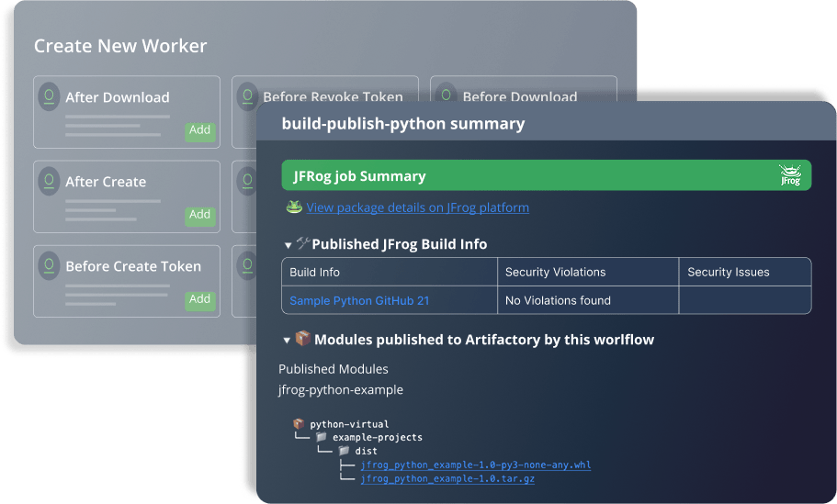The height and width of the screenshot is (504, 837).
Task: Open jfrog_python_example-1.0-py3-none-any.whl file link
Action: [x=476, y=465]
